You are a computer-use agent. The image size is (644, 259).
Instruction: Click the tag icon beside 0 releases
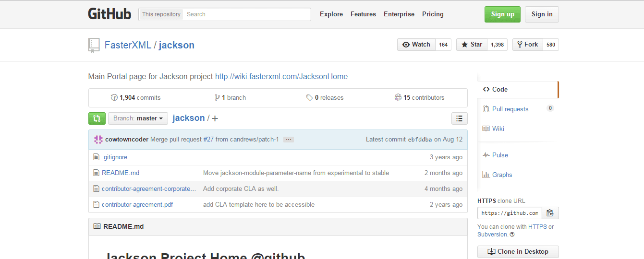click(309, 97)
